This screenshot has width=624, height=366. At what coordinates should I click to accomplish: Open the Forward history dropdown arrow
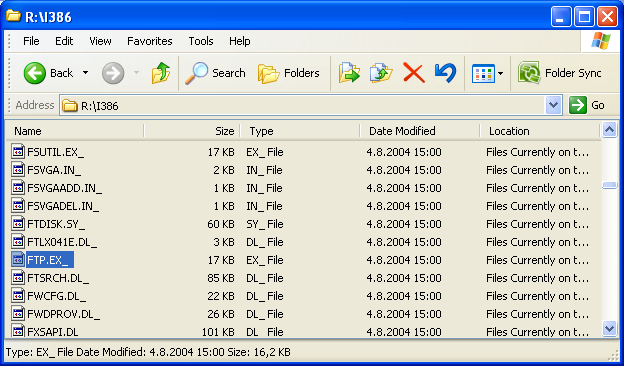coord(136,73)
